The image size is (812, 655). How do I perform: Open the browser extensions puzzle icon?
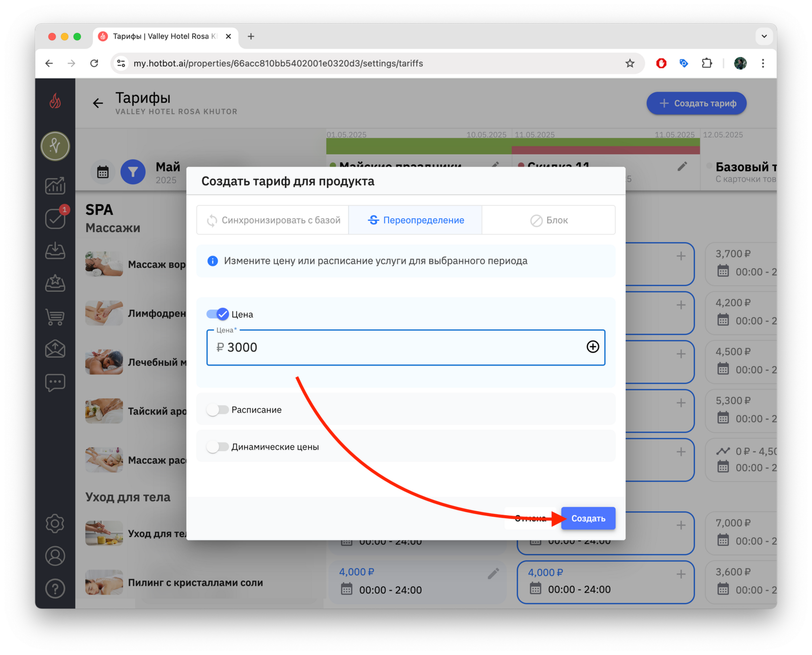(707, 63)
